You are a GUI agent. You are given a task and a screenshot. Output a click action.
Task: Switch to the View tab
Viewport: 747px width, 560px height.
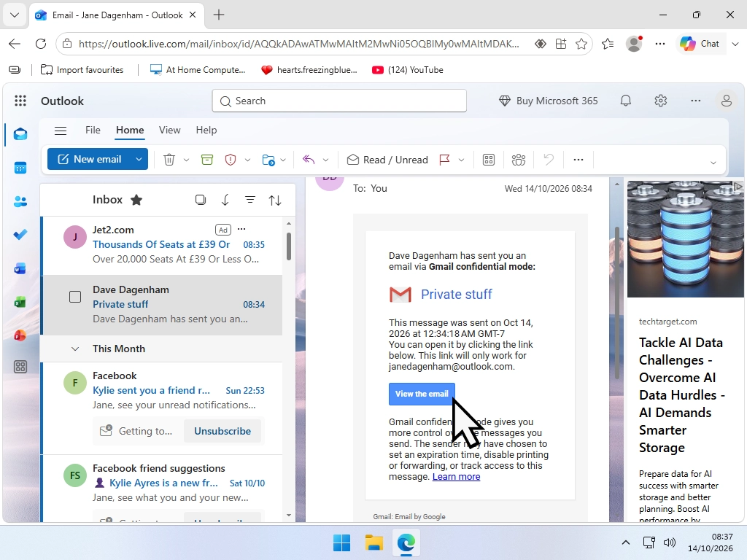tap(169, 130)
